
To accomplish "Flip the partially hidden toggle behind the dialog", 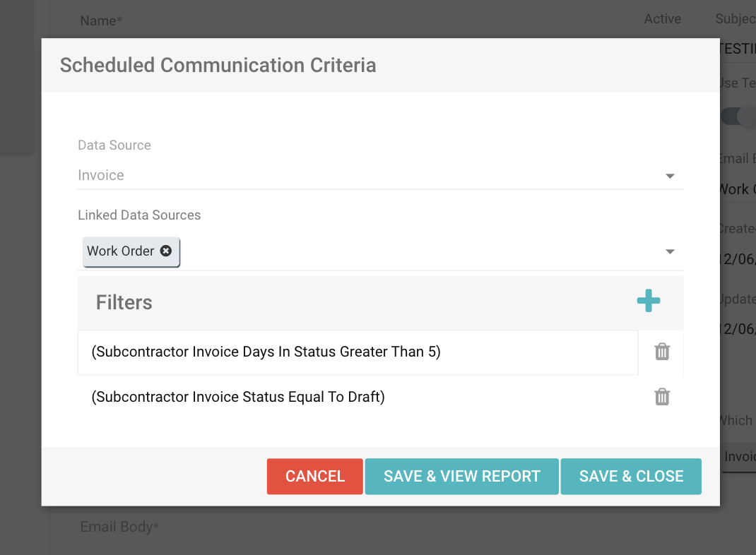I will click(x=738, y=117).
